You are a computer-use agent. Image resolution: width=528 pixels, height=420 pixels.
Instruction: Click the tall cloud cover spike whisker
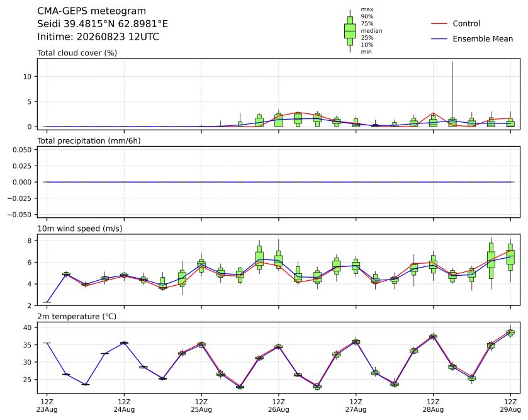(x=452, y=90)
